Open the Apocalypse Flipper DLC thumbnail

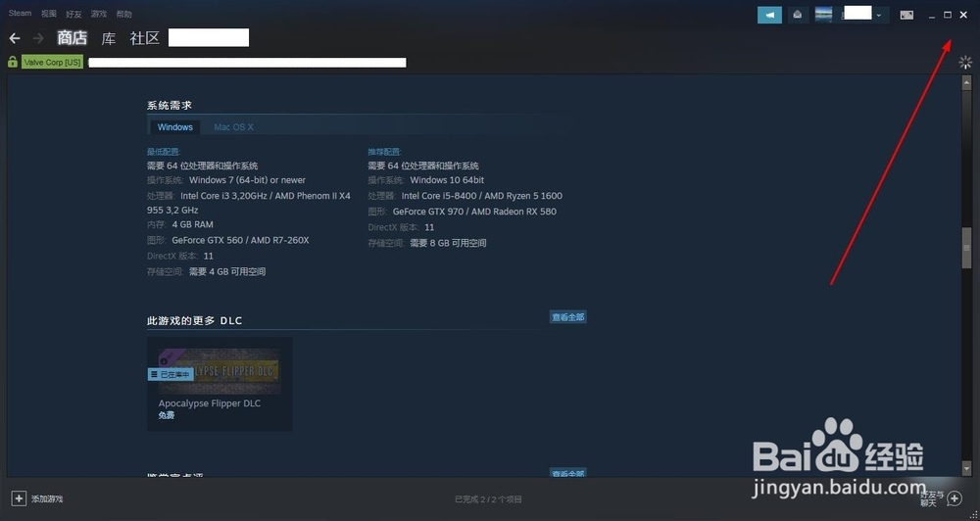point(220,371)
